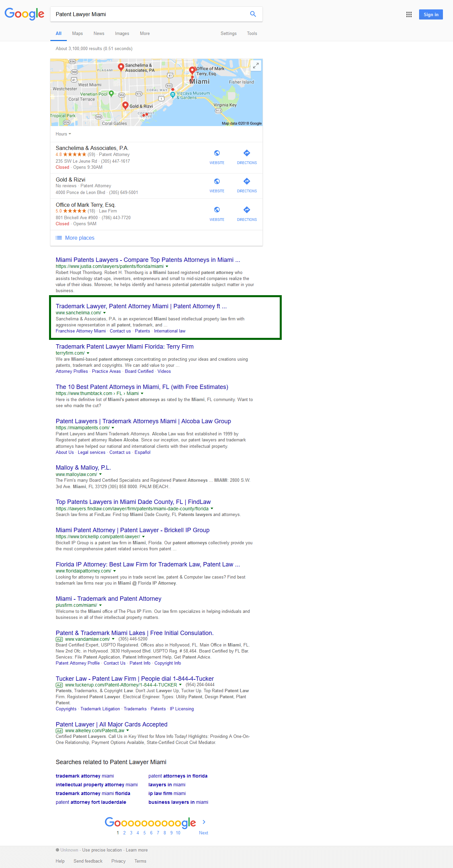
Task: Open Franchise Attorney Miami sitelink
Action: tap(81, 331)
